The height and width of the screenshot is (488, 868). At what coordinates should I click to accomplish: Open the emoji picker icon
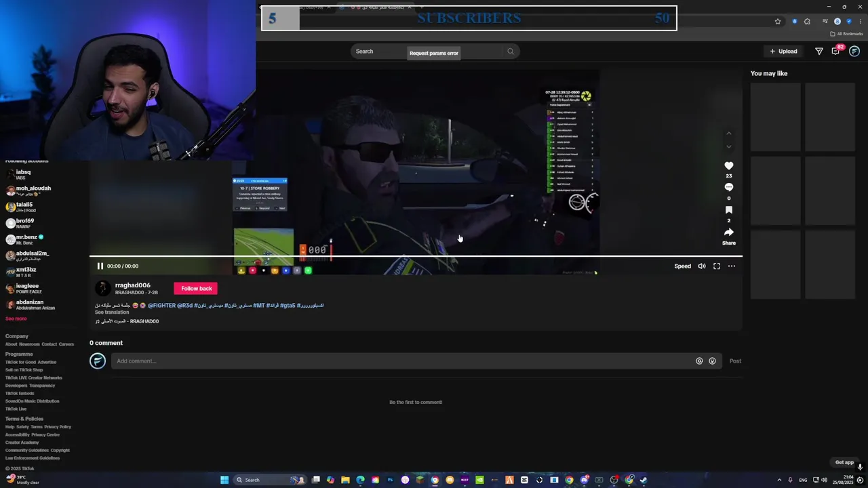[x=712, y=361]
